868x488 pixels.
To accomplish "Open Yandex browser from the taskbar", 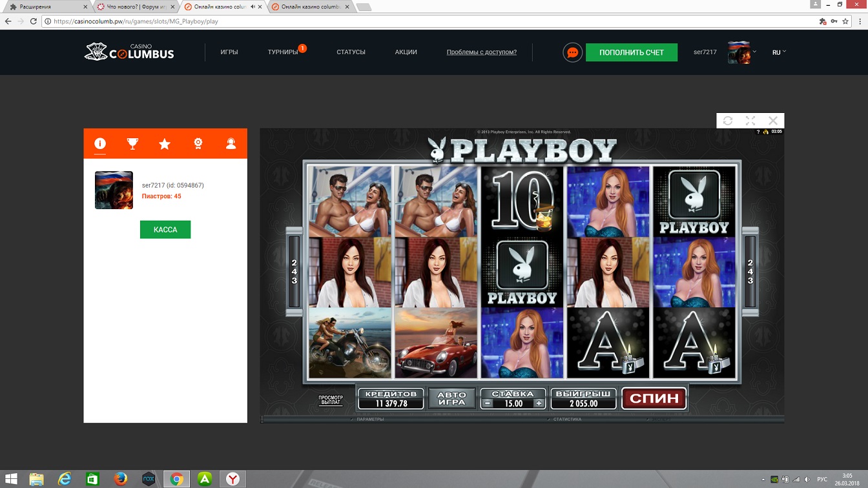I will click(x=232, y=479).
